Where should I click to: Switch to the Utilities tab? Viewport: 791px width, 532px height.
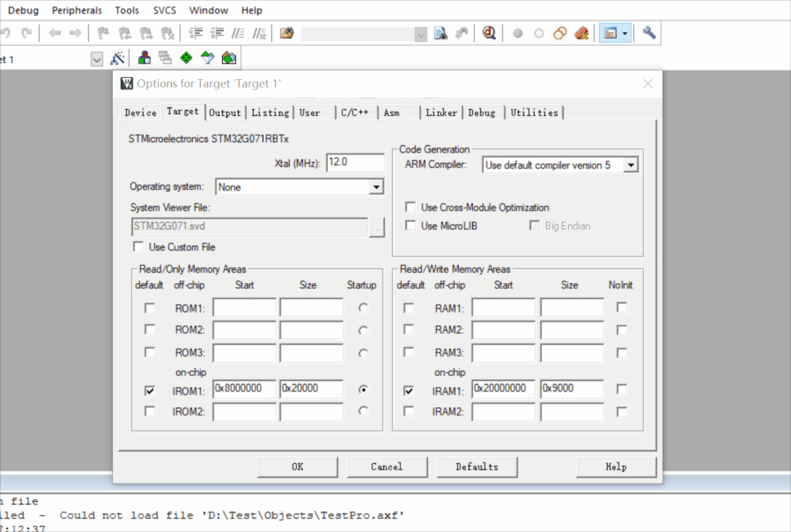coord(534,112)
